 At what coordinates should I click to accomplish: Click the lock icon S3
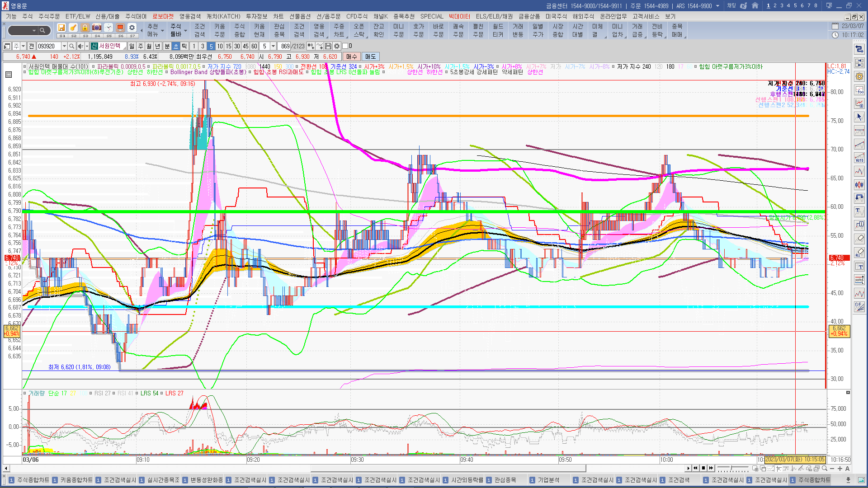click(x=85, y=28)
